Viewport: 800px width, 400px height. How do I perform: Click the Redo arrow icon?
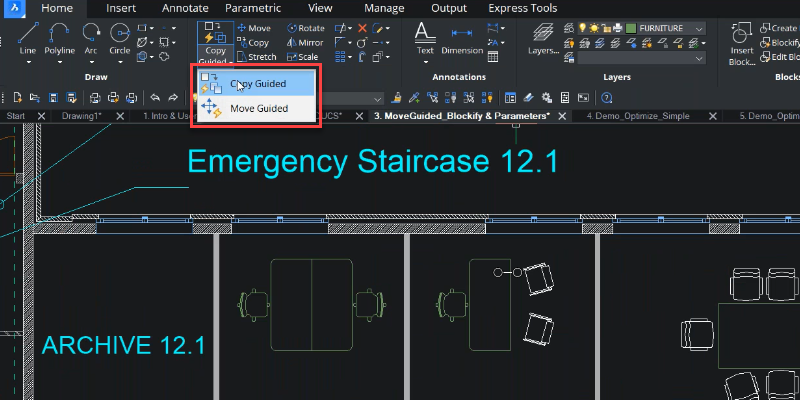tap(173, 98)
